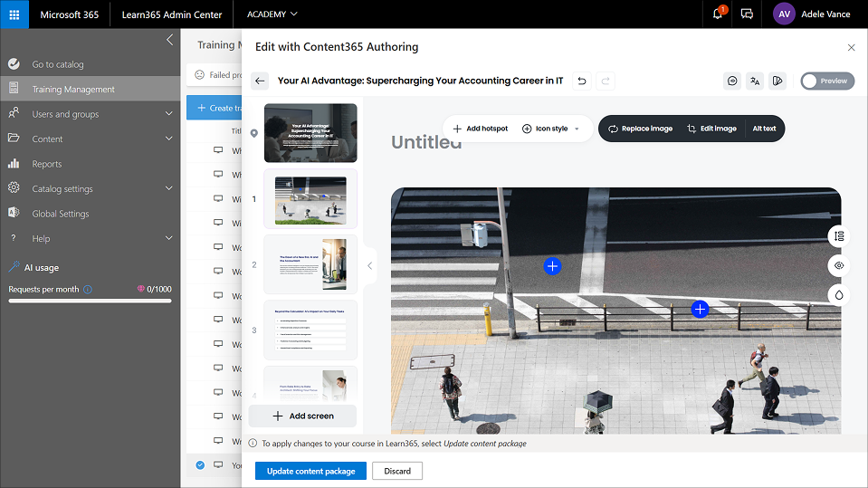The height and width of the screenshot is (488, 868).
Task: Open the translation icon in header
Action: click(755, 81)
